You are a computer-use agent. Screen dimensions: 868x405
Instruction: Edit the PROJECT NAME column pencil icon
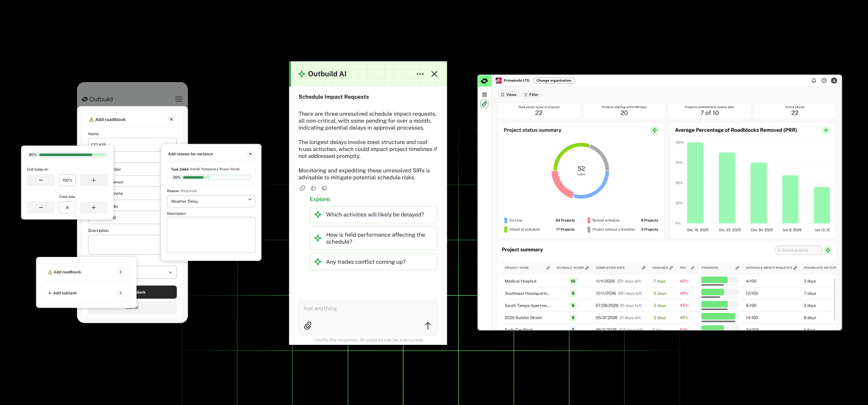click(x=548, y=268)
